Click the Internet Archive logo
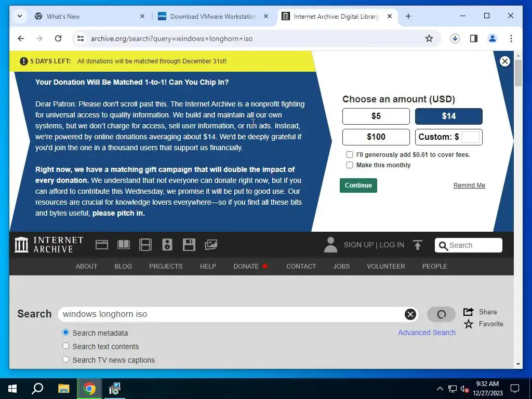This screenshot has height=399, width=532. tap(49, 245)
